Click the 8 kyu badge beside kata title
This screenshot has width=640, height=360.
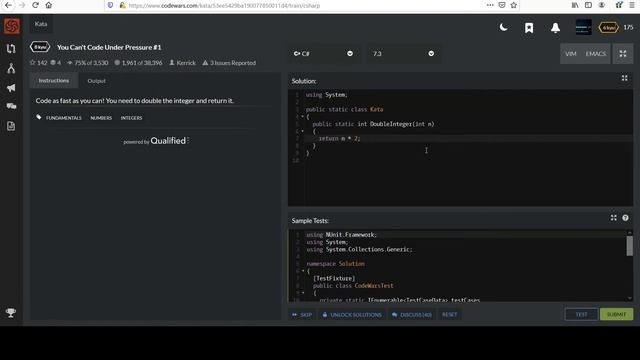[x=40, y=47]
